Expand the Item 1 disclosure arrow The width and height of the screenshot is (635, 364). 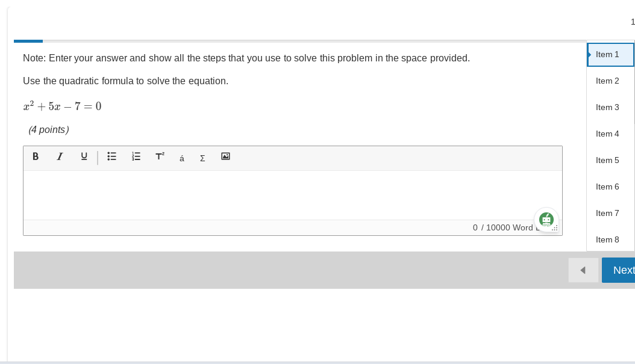[x=589, y=54]
